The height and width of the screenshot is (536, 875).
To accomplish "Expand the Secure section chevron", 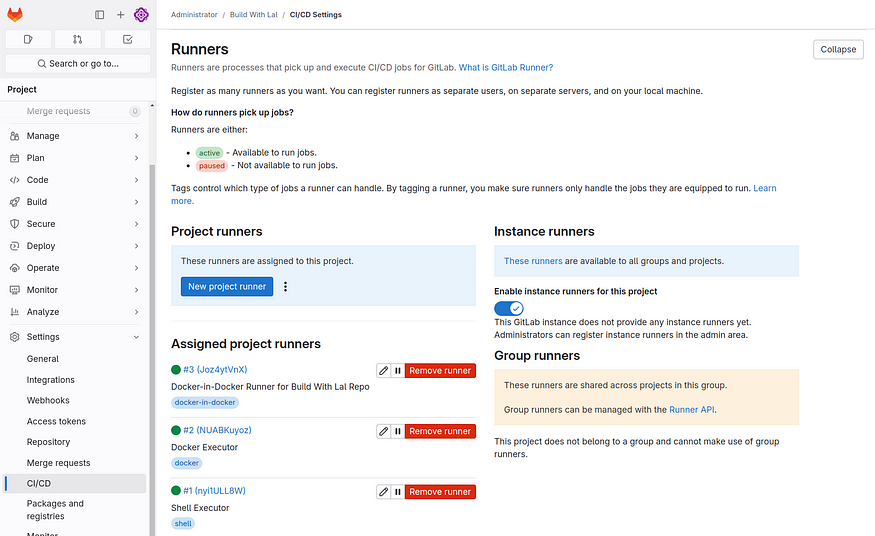I will click(x=136, y=224).
